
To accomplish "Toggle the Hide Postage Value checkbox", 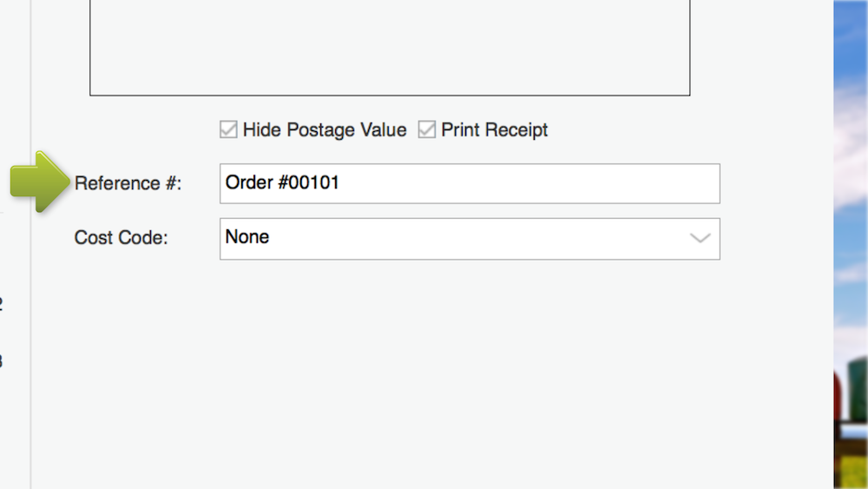I will pos(228,130).
